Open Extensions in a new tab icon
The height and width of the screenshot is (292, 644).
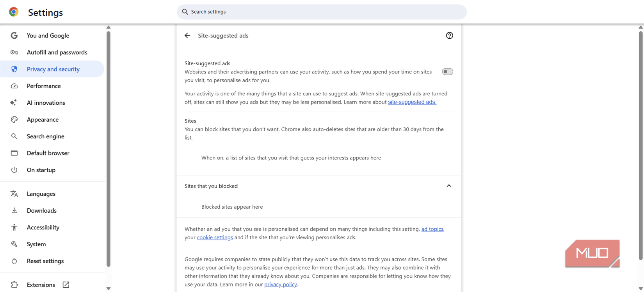[65, 285]
